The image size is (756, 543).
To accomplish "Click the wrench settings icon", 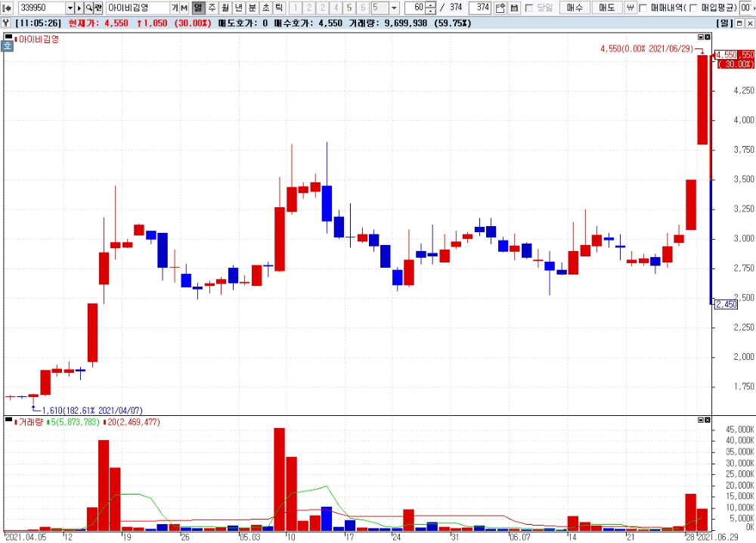I will [x=6, y=23].
